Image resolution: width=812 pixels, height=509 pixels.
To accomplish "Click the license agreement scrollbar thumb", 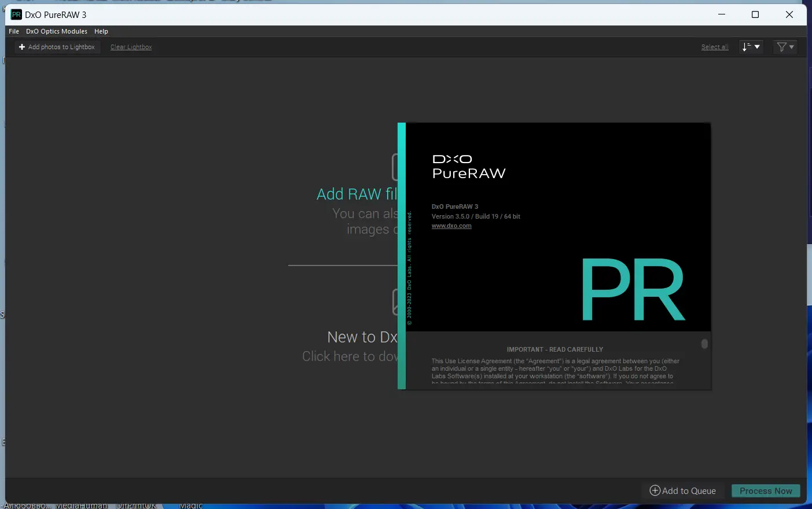I will pos(704,344).
